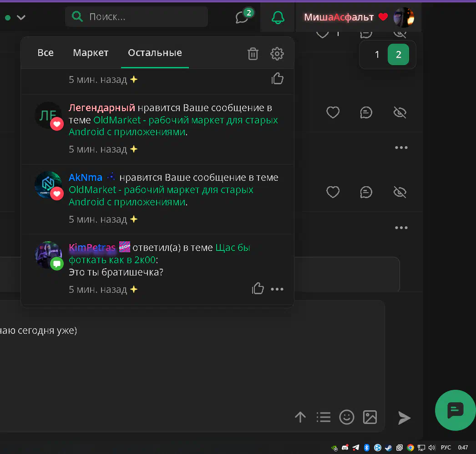Click the send message arrow icon
The height and width of the screenshot is (454, 476).
(x=404, y=418)
